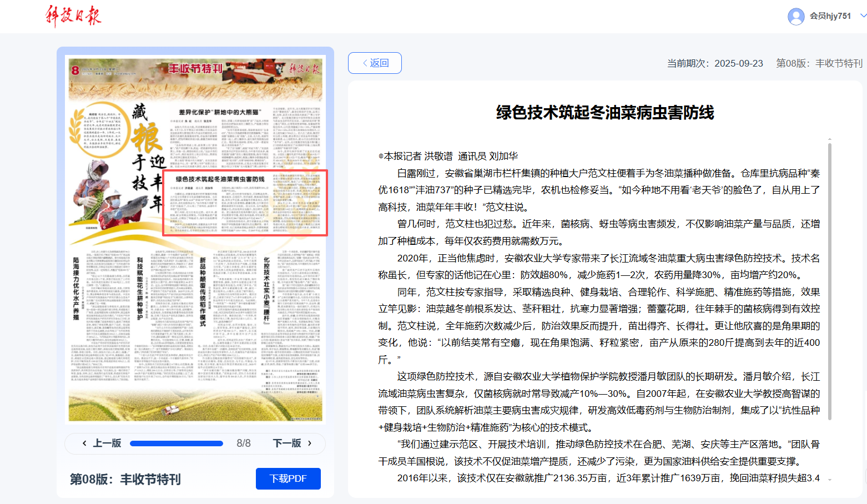867x504 pixels.
Task: Select the highlighted 绿色技术筑起冬油菜病虫害防线 article region
Action: point(245,203)
